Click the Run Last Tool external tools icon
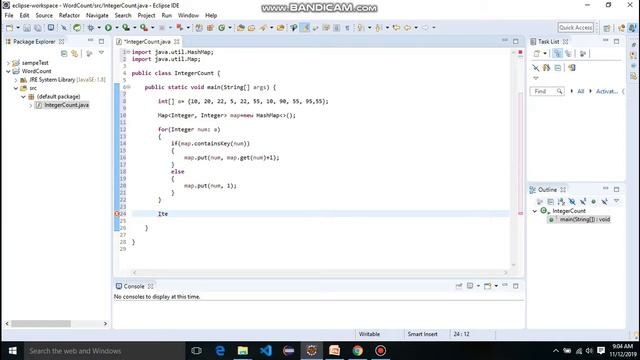Viewport: 640px width, 360px height. click(144, 28)
